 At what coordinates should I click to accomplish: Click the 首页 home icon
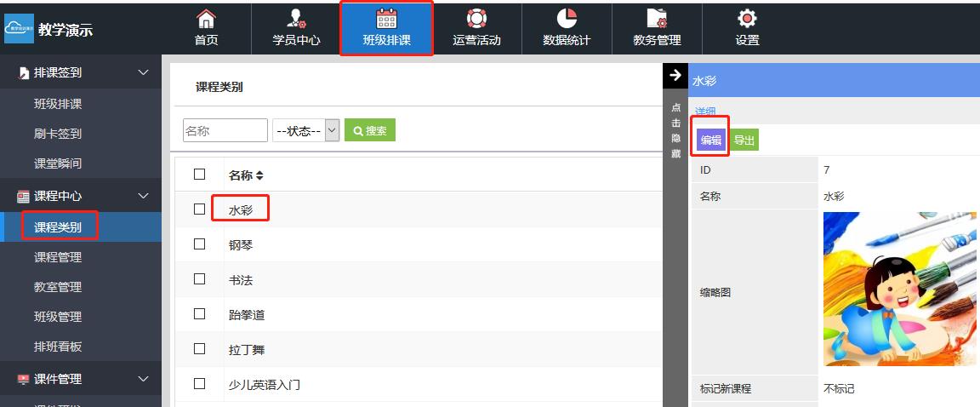point(206,19)
